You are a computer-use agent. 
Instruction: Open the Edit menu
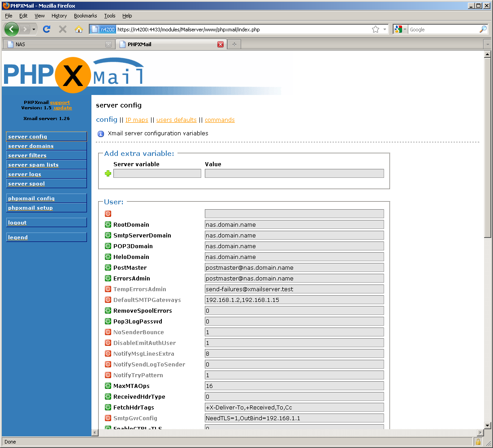[23, 16]
